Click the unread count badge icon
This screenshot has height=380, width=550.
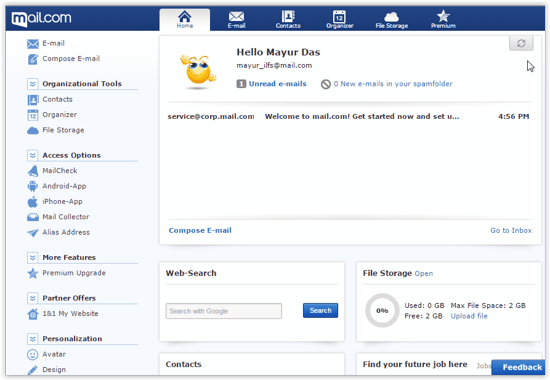coord(241,84)
